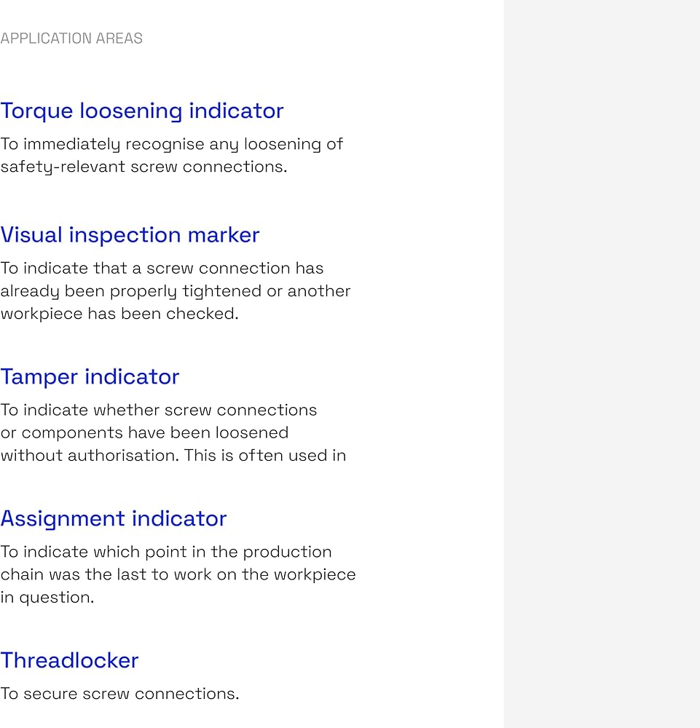700x728 pixels.
Task: Click the paragraph about safety-relevant screw connections
Action: (171, 156)
